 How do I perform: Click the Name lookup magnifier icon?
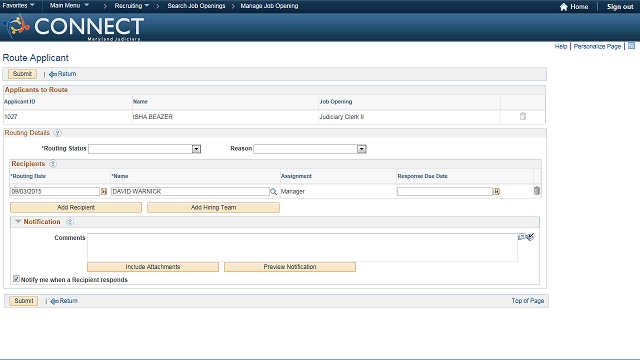273,191
